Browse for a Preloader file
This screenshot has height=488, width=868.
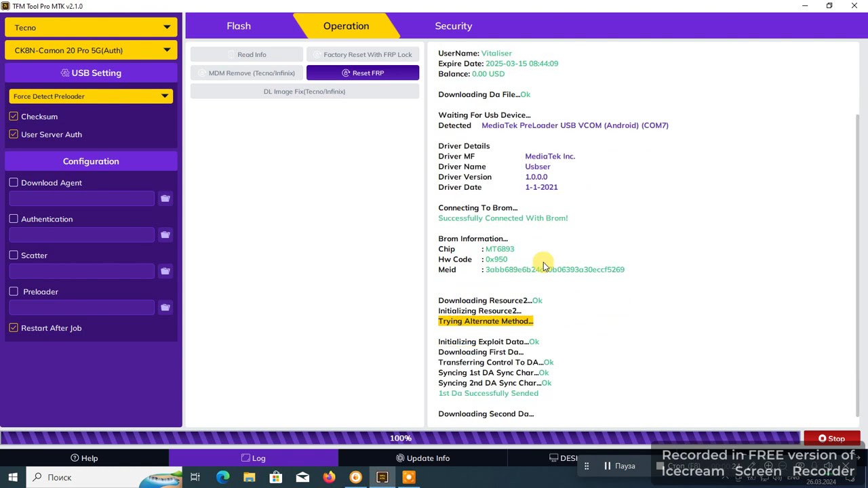coord(165,308)
